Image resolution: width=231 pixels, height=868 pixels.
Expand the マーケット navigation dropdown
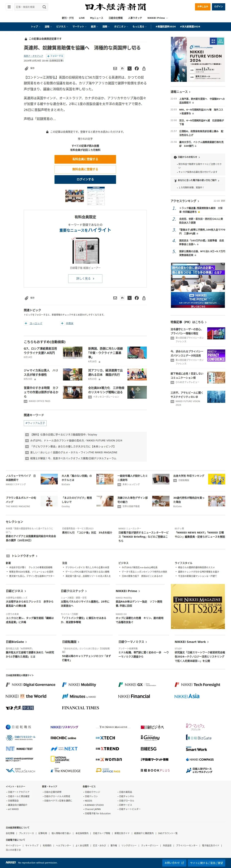coord(79,27)
